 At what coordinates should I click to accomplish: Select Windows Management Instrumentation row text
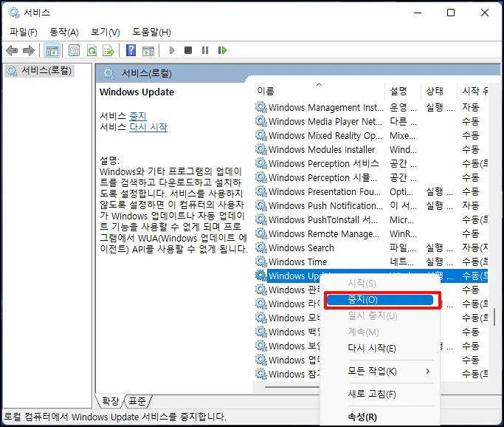[326, 107]
